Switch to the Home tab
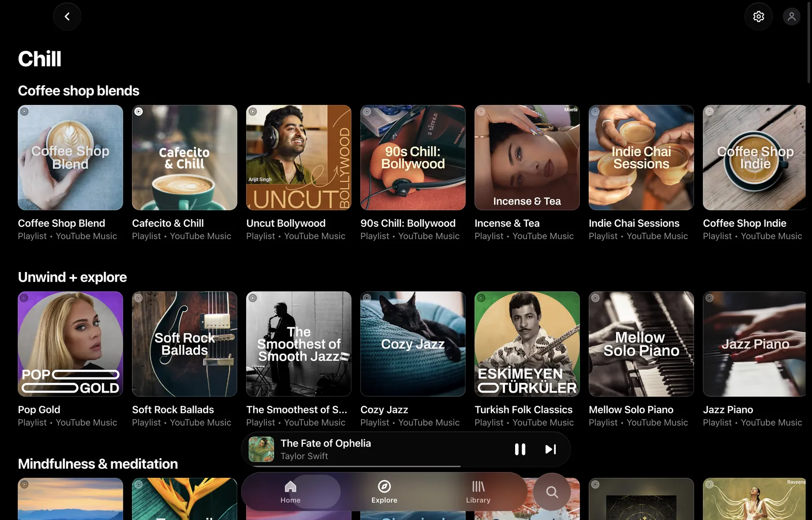812x520 pixels. 290,492
